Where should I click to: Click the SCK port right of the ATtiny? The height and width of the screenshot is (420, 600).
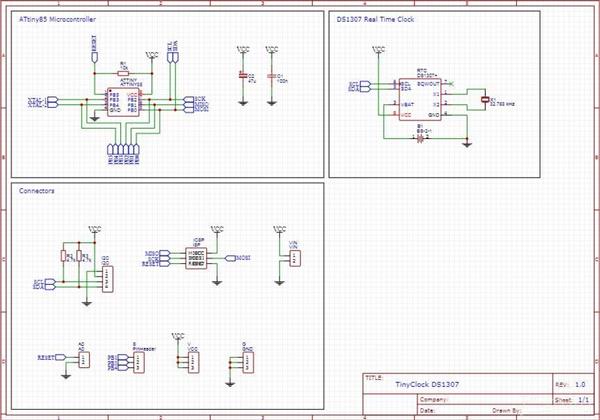[x=194, y=99]
